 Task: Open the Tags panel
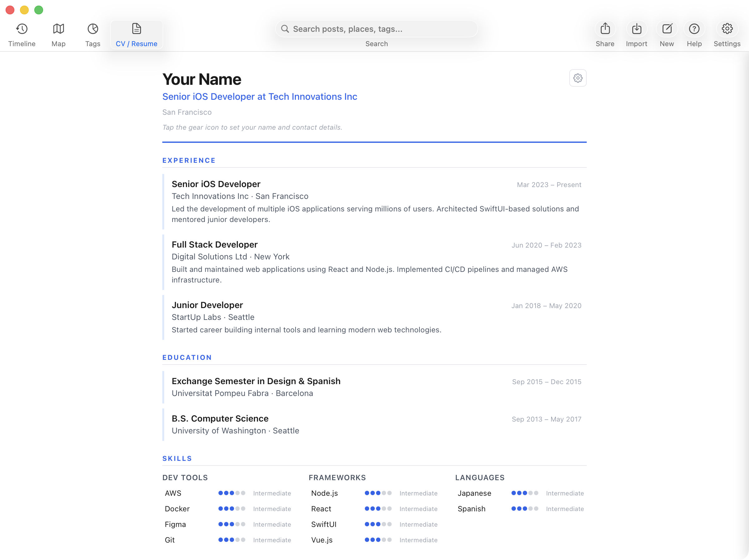coord(93,34)
